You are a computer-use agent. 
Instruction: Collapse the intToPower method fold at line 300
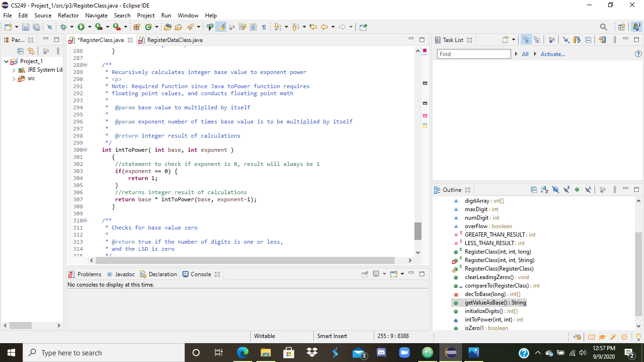pos(85,150)
